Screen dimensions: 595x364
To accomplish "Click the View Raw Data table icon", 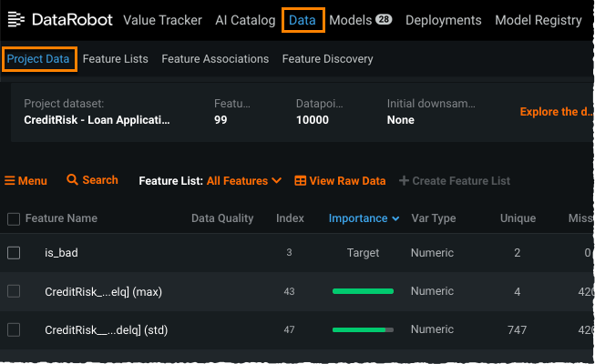I will 300,181.
